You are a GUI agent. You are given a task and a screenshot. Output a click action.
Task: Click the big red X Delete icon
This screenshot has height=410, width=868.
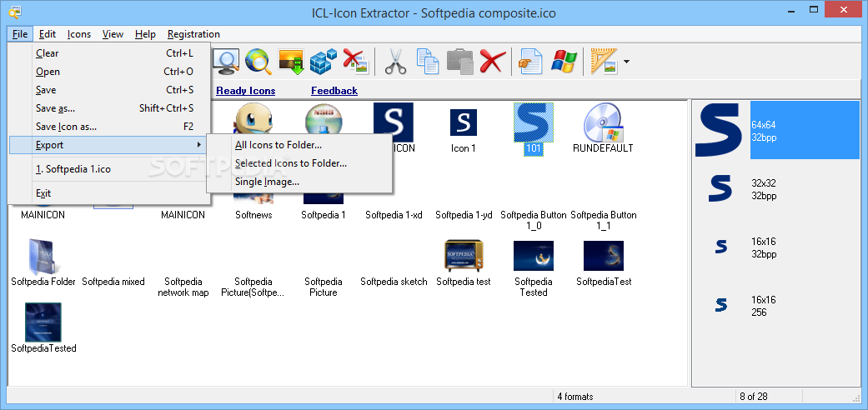click(492, 61)
